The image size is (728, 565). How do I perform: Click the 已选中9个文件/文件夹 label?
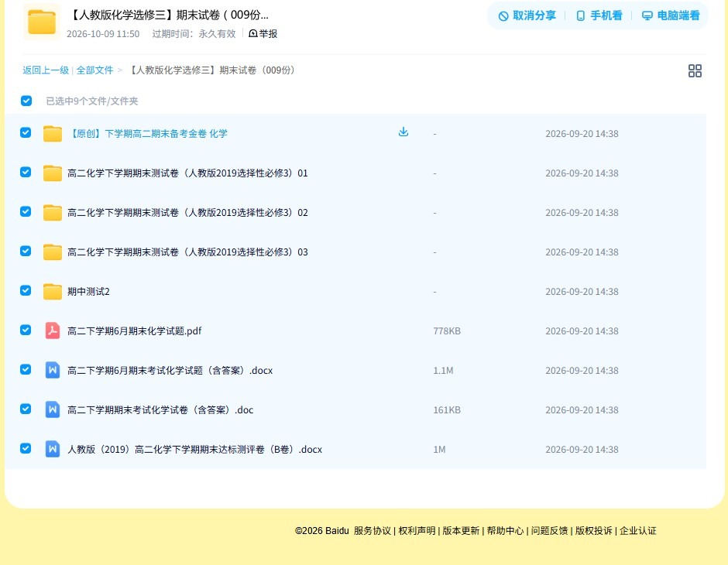coord(92,101)
